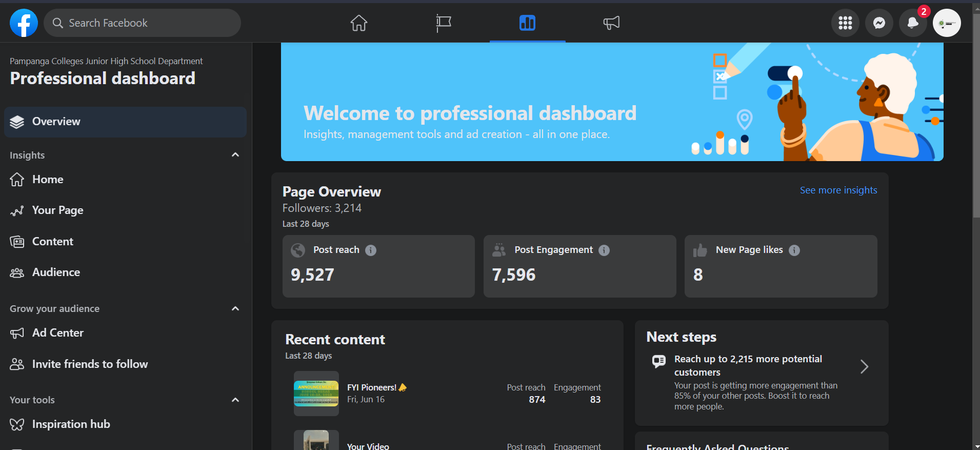Collapse the Grow your audience section

coord(235,308)
